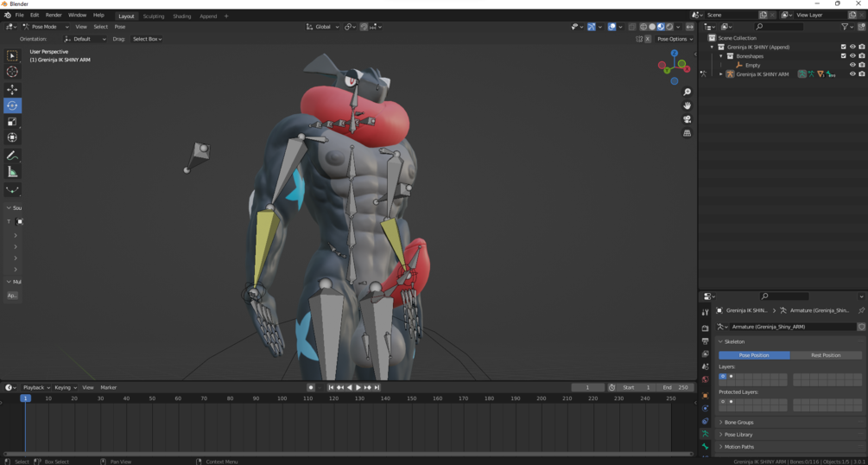The height and width of the screenshot is (465, 868).
Task: Jump to the timeline end frame
Action: click(377, 387)
